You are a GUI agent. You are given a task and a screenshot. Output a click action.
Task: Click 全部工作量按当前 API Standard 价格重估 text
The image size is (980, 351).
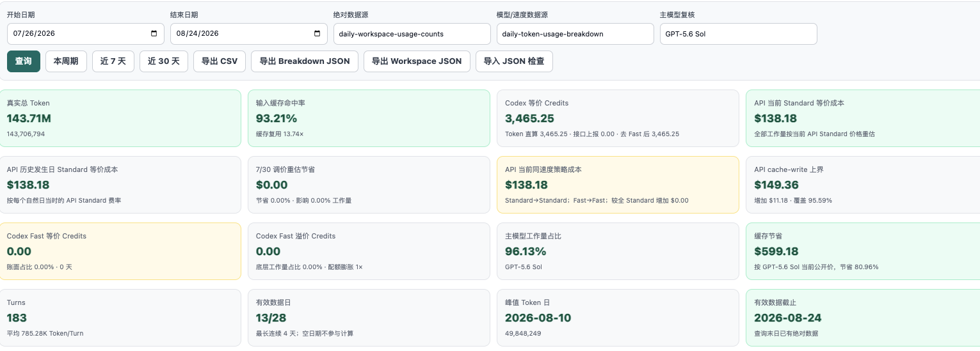click(x=814, y=134)
